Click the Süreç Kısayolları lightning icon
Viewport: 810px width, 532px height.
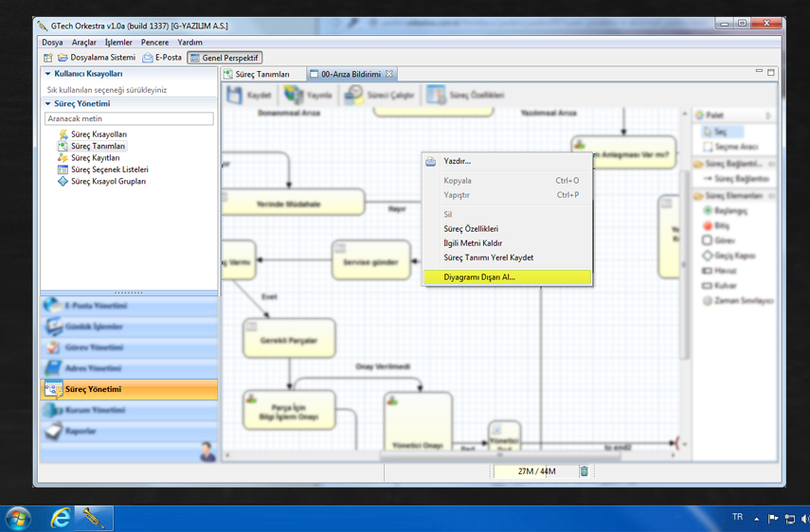point(63,134)
